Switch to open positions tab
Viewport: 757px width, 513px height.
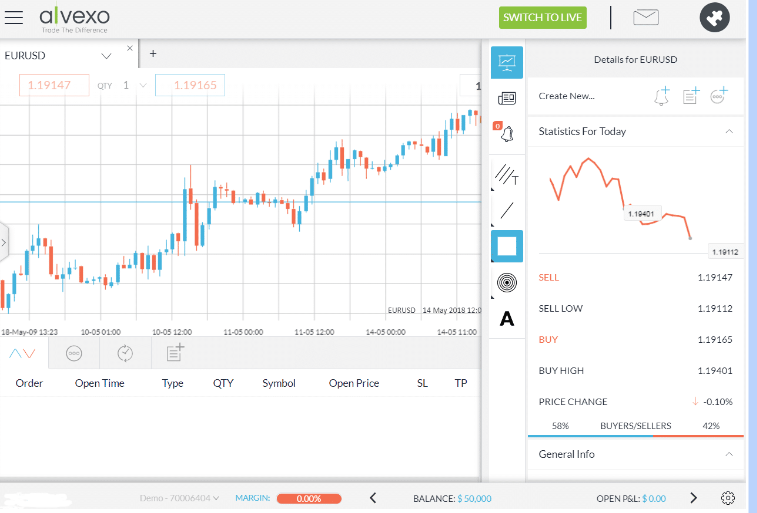tap(23, 353)
